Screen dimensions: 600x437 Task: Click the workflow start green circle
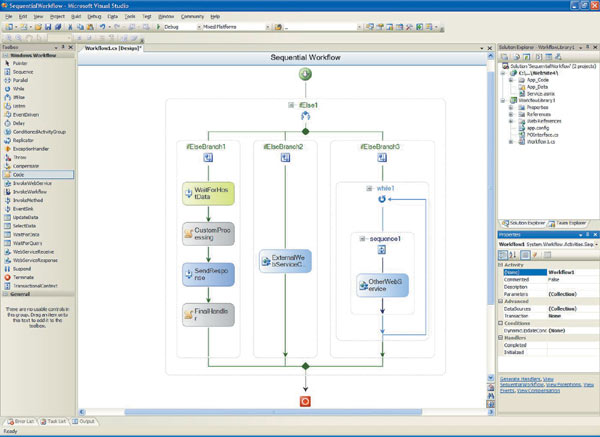point(305,74)
